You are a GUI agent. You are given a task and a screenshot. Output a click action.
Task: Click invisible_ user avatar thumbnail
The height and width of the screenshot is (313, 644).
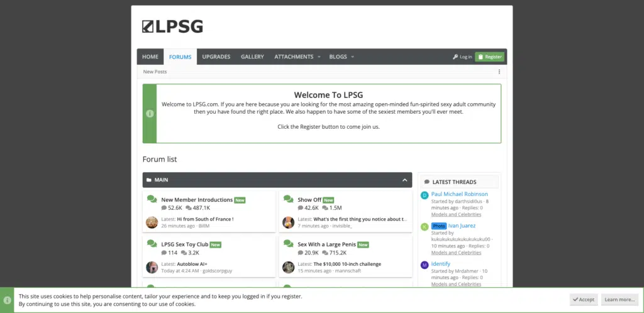pos(288,222)
